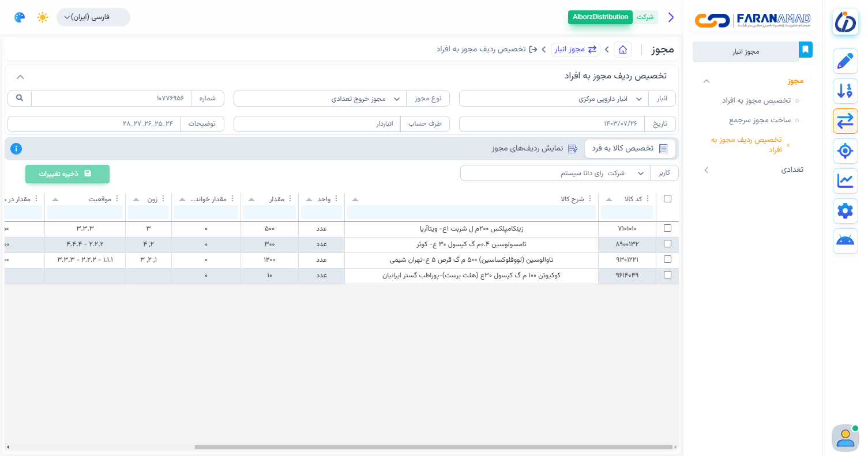
Task: Click the filter box under شرح کالا
Action: (471, 213)
